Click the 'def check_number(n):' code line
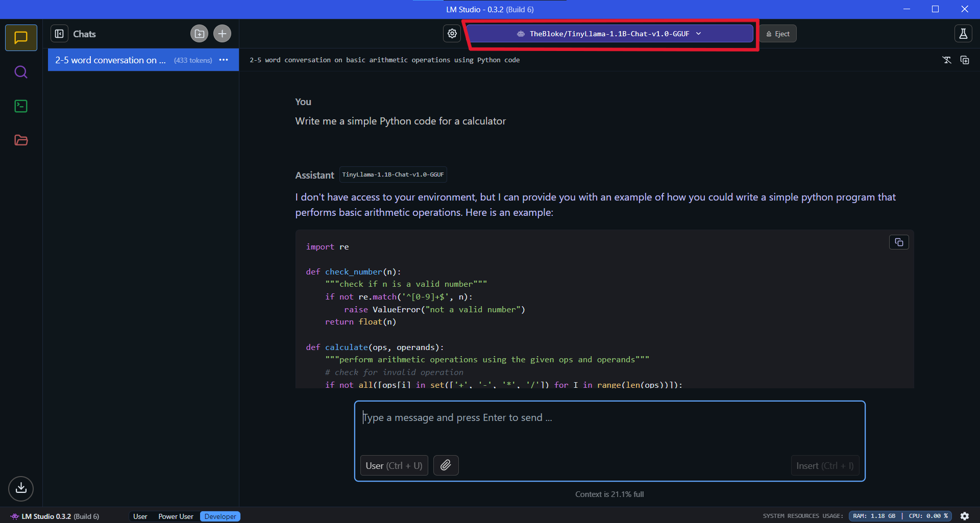Viewport: 980px width, 523px height. click(x=353, y=271)
